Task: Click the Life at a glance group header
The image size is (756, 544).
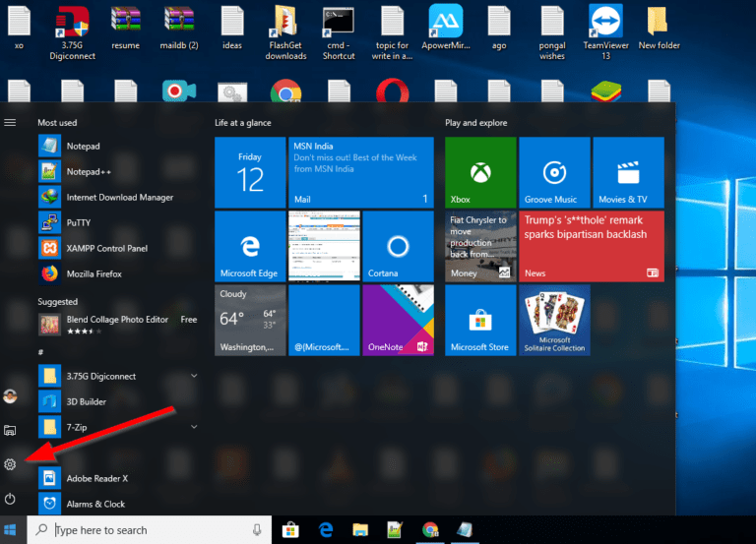Action: pyautogui.click(x=242, y=123)
